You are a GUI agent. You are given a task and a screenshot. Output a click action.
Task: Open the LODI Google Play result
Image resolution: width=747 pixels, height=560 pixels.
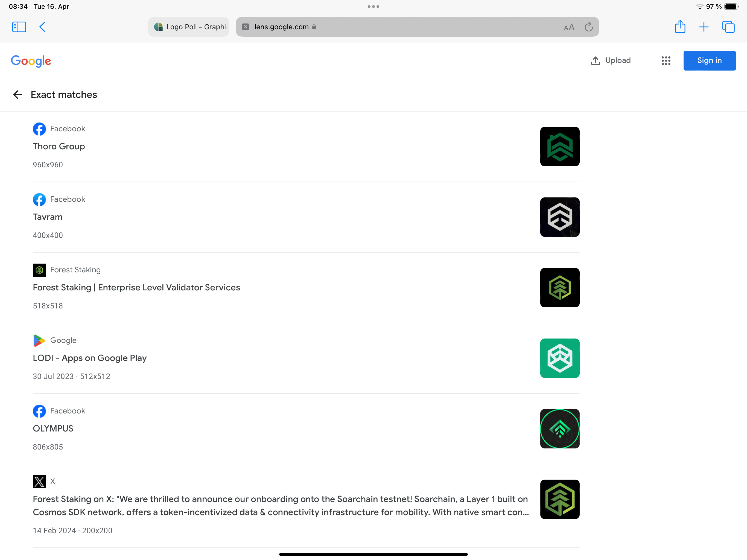(90, 358)
